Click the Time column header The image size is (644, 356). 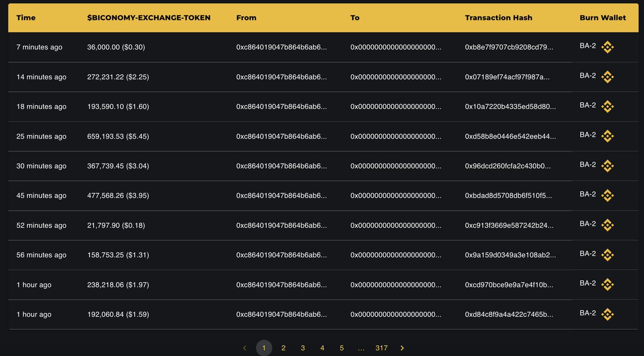click(26, 17)
